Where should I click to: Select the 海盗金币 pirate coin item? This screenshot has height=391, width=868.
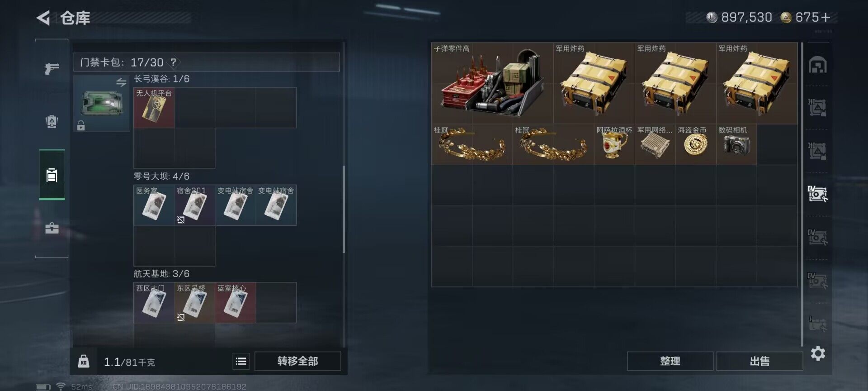click(x=696, y=144)
